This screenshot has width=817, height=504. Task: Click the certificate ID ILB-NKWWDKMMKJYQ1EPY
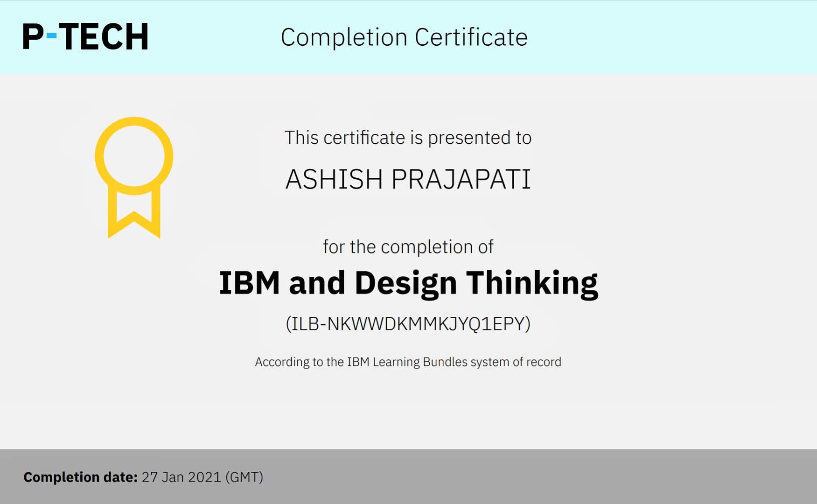(408, 323)
